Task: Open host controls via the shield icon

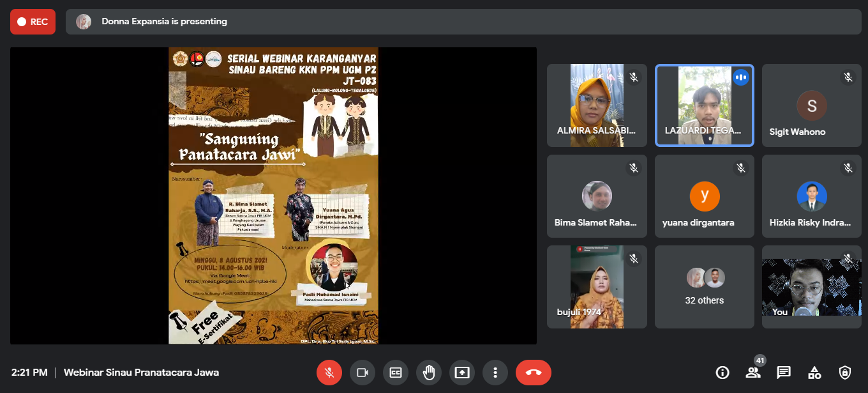Action: [844, 372]
